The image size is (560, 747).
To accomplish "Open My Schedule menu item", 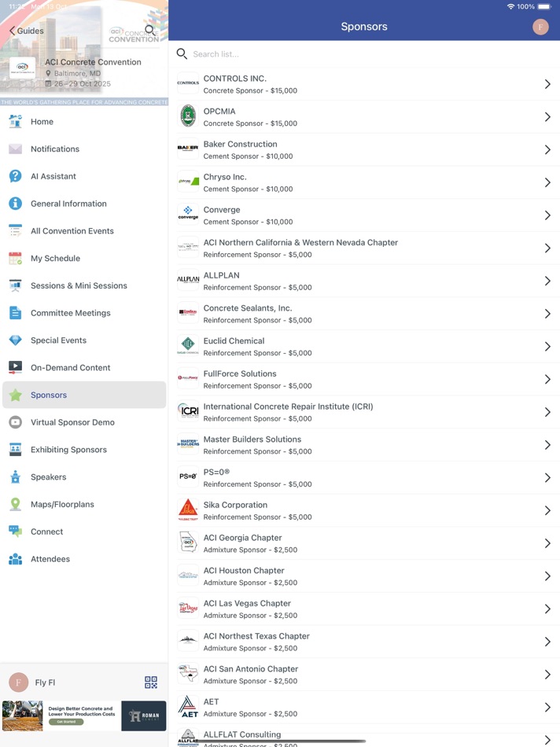I will (x=84, y=258).
